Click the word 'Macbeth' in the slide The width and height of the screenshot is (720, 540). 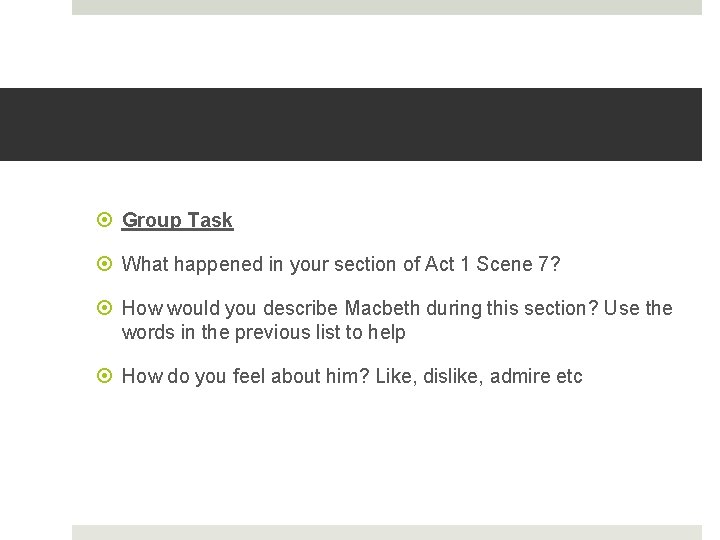[384, 308]
